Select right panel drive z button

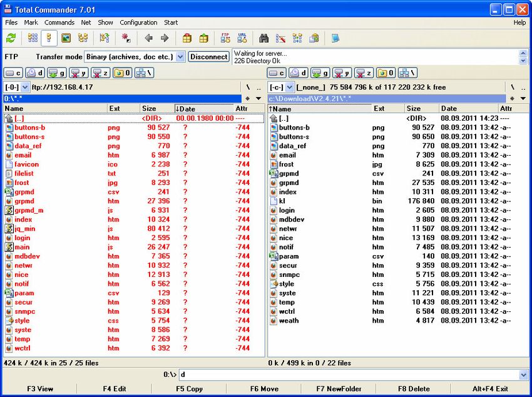tap(364, 73)
